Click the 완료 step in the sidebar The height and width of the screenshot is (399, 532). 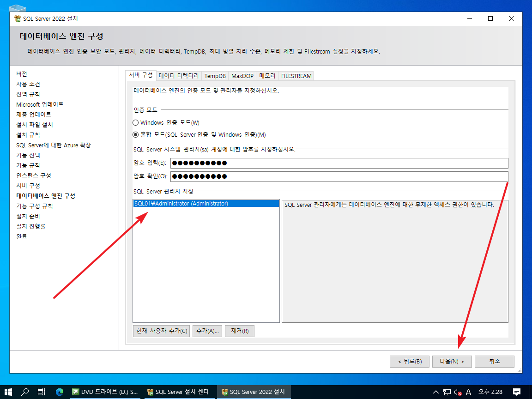pos(22,236)
